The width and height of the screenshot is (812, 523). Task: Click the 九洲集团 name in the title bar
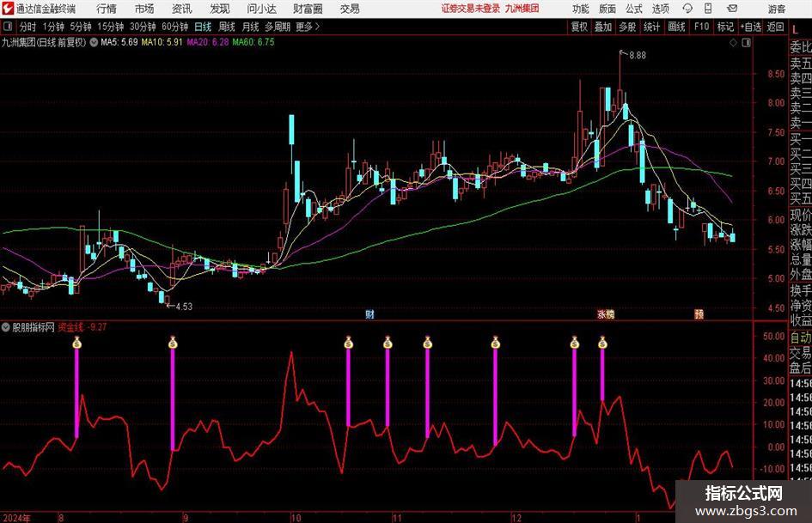(522, 9)
